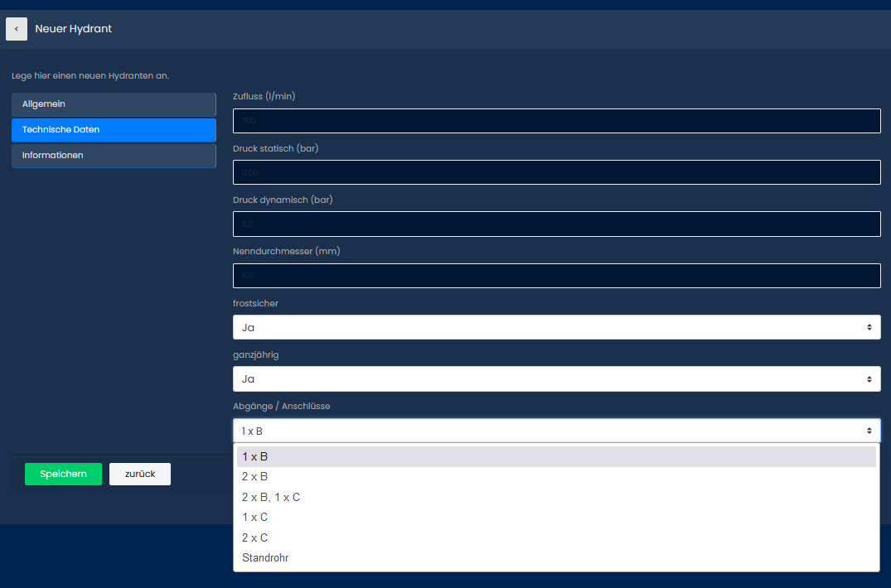Click the green Speichern button
Image resolution: width=891 pixels, height=588 pixels.
coord(64,474)
